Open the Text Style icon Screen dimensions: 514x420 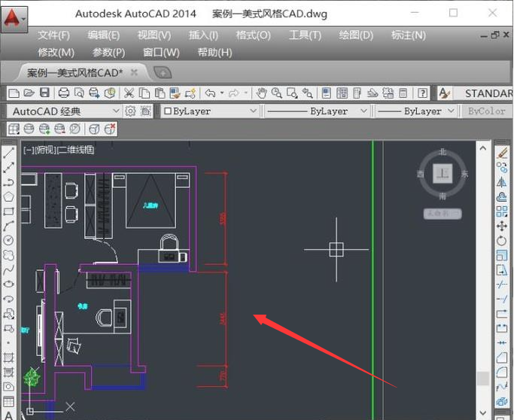click(x=444, y=93)
